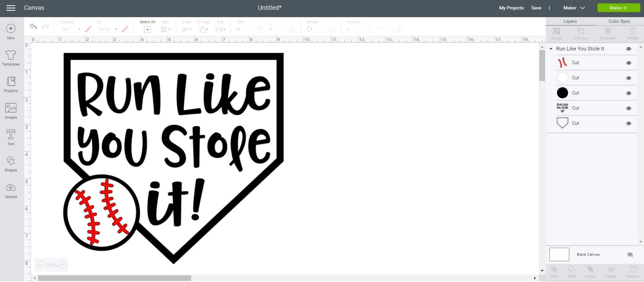The image size is (644, 282).
Task: Click the vertical canvas scrollbar
Action: [x=542, y=66]
